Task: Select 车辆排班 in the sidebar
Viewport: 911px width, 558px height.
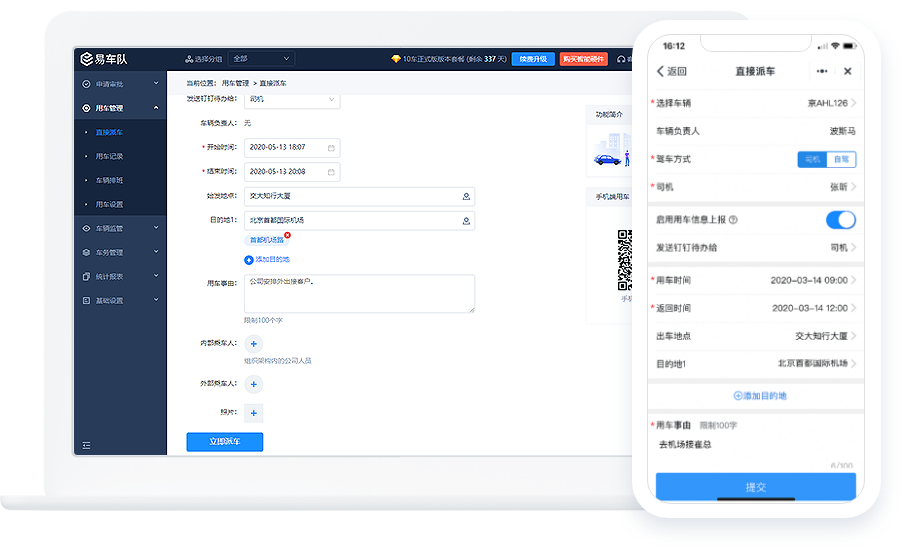Action: point(109,180)
